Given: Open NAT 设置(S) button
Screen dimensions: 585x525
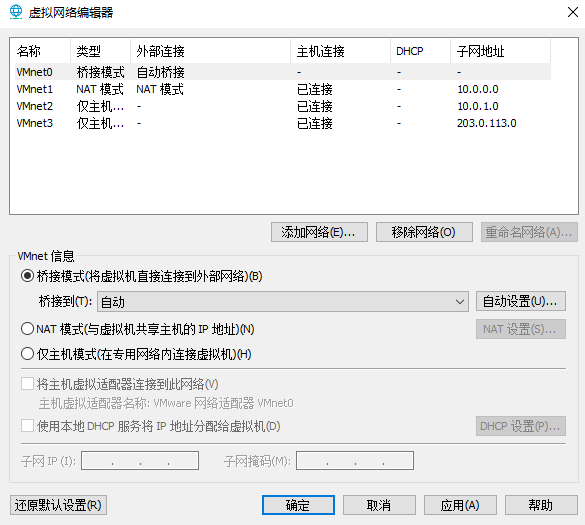Looking at the screenshot, I should (x=521, y=329).
